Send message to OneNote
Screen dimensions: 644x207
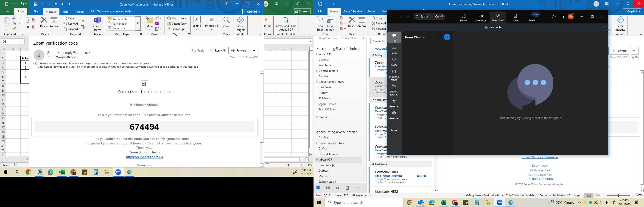point(157,23)
